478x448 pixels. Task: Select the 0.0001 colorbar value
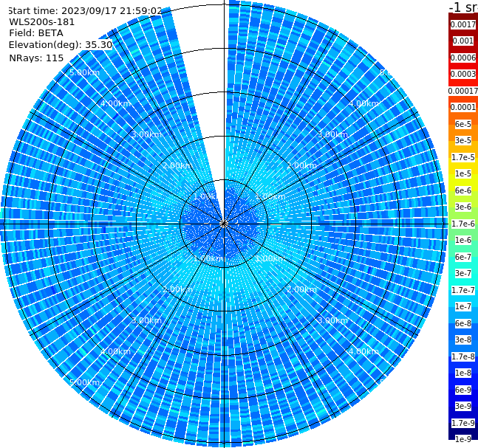(463, 107)
